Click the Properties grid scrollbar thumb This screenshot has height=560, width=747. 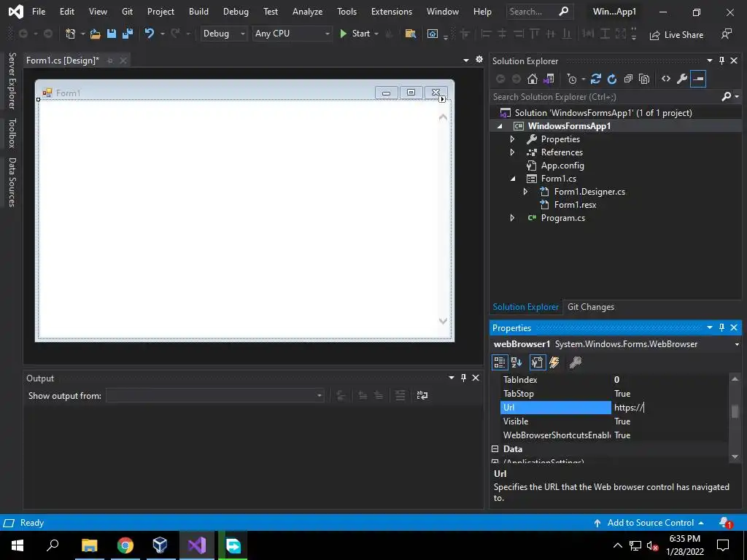[735, 411]
